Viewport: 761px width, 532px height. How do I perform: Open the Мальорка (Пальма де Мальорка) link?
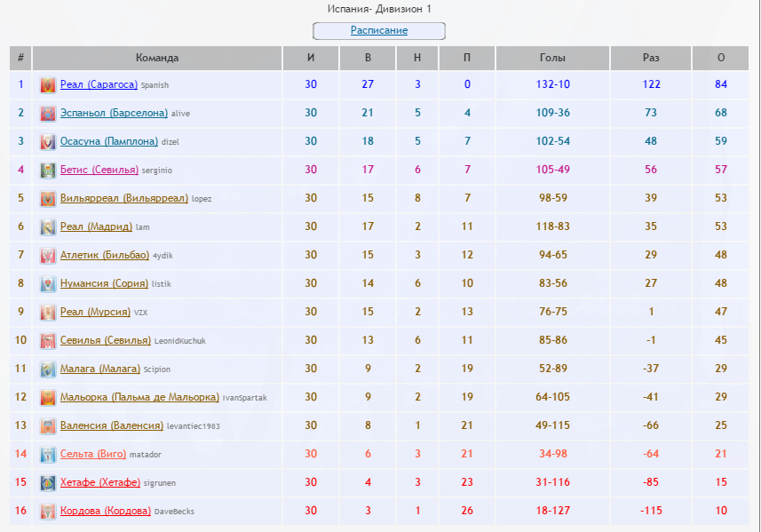139,397
